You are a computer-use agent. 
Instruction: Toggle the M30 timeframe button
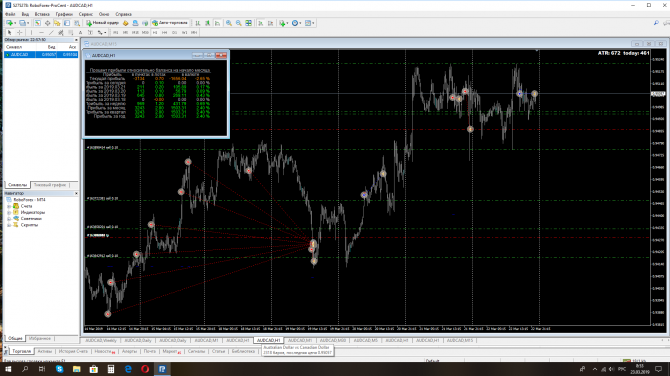[x=145, y=32]
